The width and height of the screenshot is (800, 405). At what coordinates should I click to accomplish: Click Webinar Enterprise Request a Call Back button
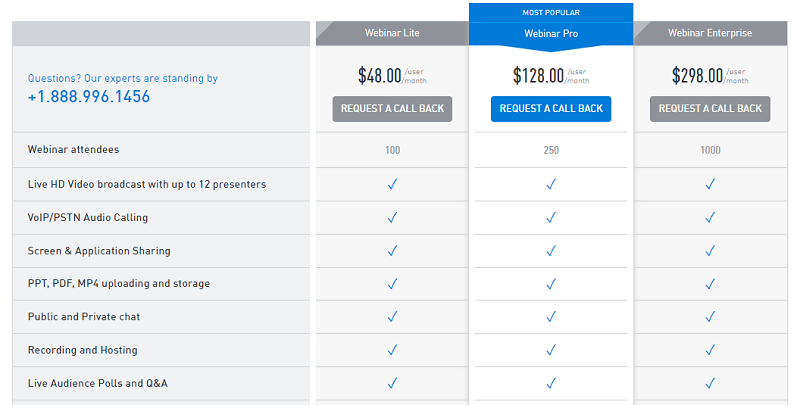pyautogui.click(x=710, y=109)
